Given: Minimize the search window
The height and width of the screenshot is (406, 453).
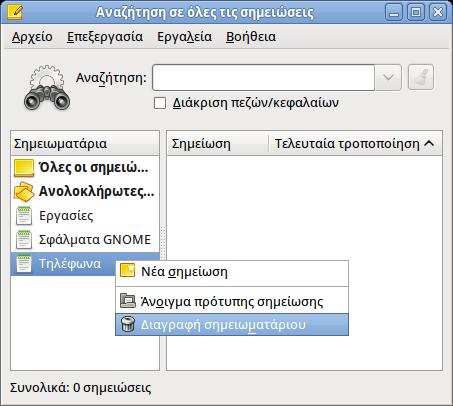Looking at the screenshot, I should 394,12.
